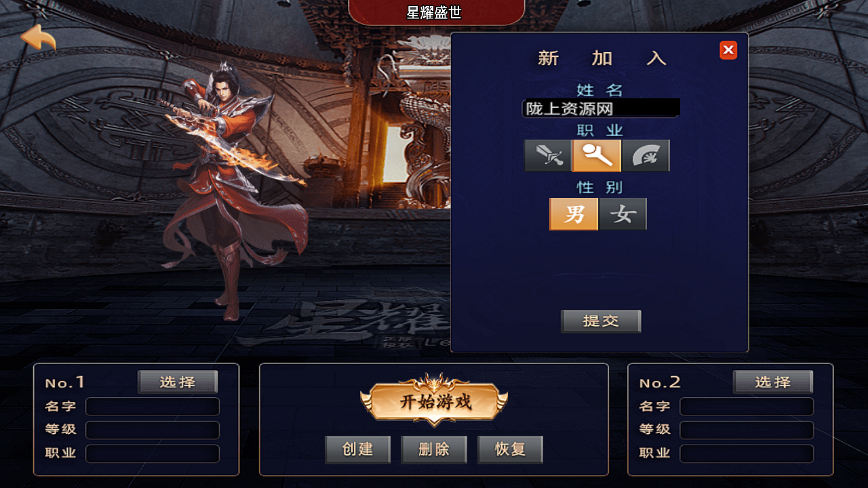Screen dimensions: 868x488
Task: Click the 删除 delete button
Action: [x=434, y=449]
